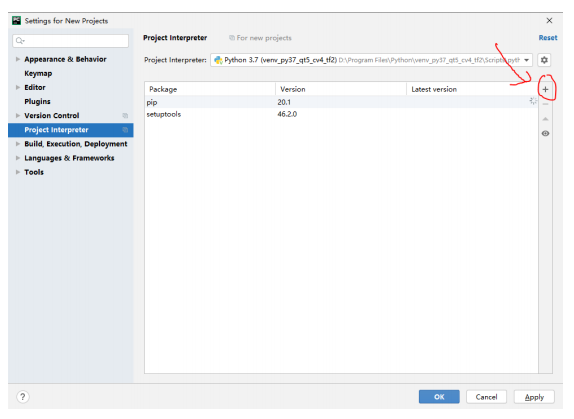Expand the Tools settings node
The image size is (574, 419).
tap(18, 172)
